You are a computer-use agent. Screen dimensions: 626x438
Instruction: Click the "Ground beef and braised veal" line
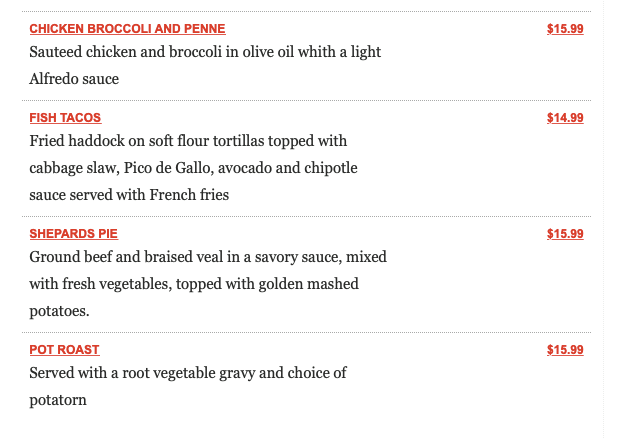[208, 257]
